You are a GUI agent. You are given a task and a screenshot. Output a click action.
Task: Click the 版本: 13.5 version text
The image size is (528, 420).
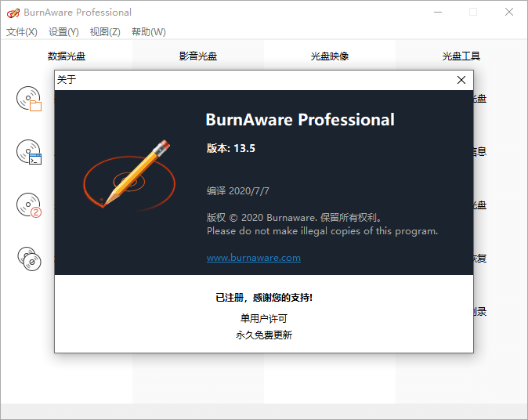point(231,148)
